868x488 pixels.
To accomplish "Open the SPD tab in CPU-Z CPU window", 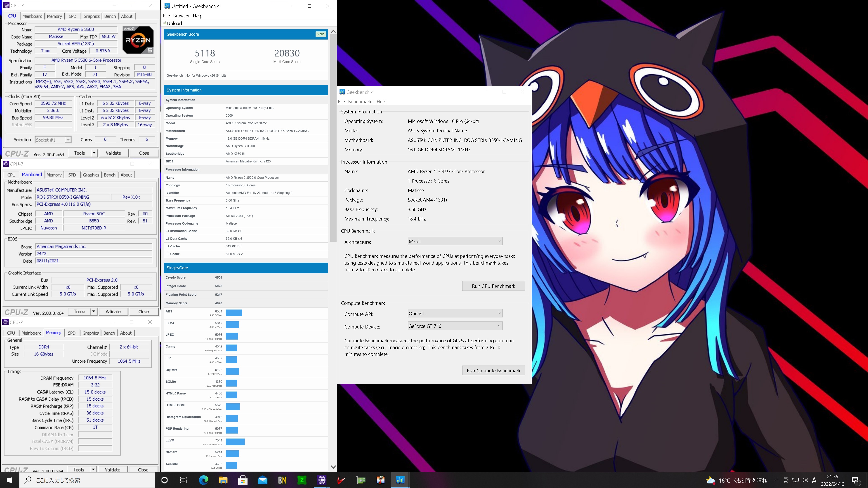I will 72,16.
